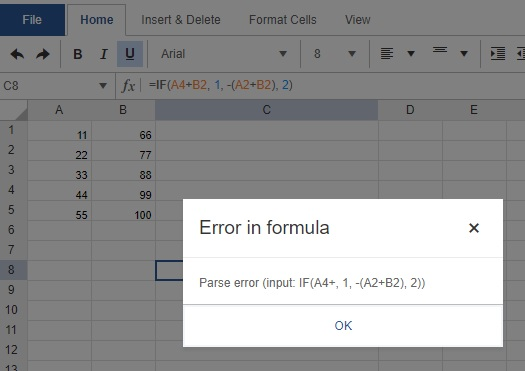Open the File menu tab
This screenshot has height=371, width=525.
click(x=32, y=20)
